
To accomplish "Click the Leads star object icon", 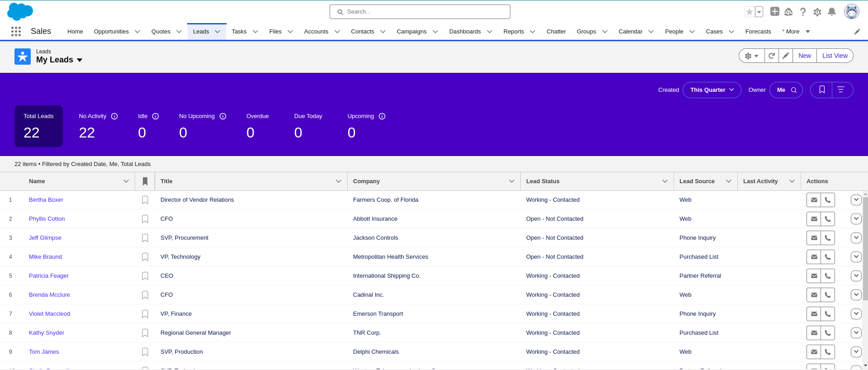I will [x=23, y=57].
